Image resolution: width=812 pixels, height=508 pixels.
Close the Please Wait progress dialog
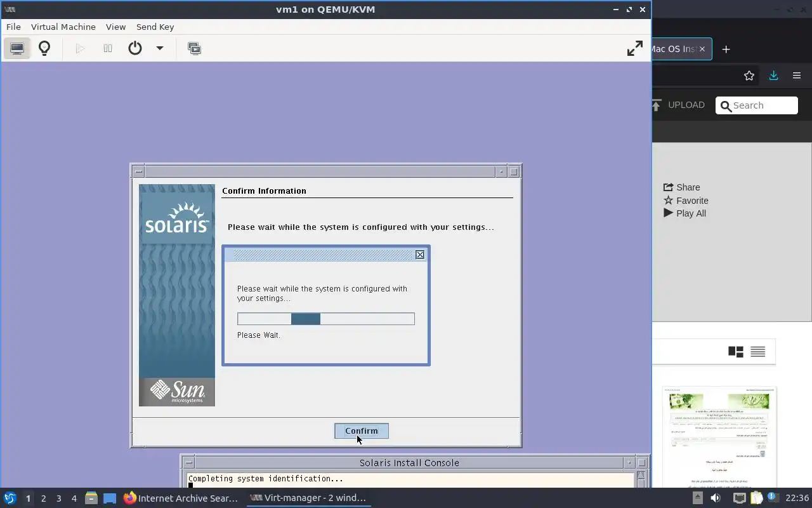coord(420,255)
